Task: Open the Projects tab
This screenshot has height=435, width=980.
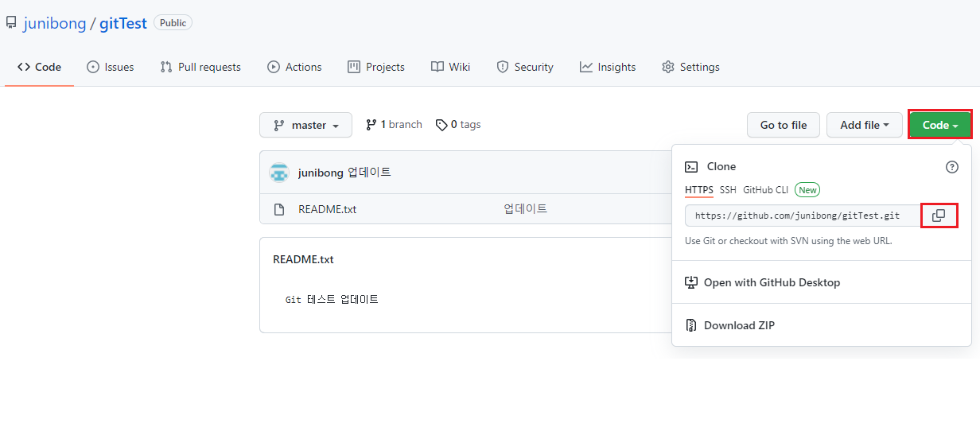Action: coord(376,67)
